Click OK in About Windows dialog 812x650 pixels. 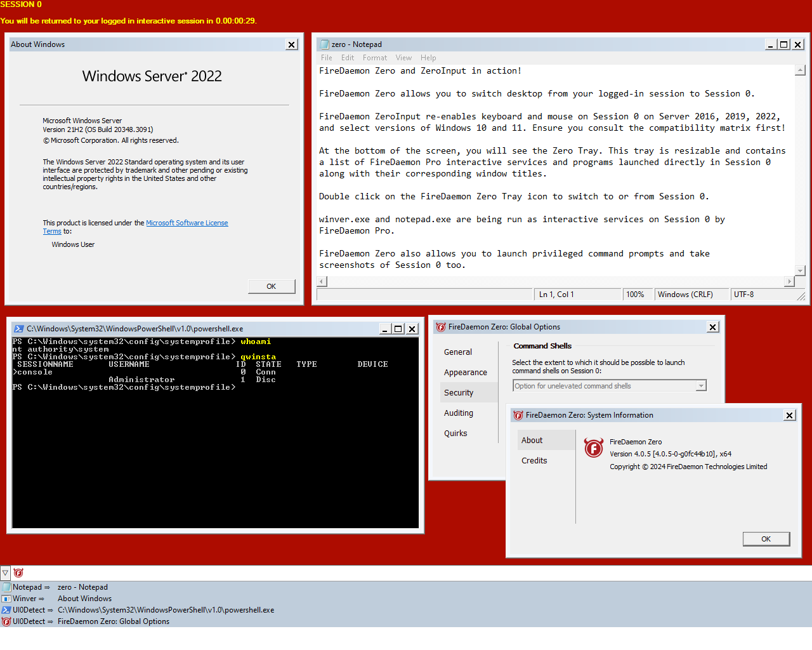(x=272, y=286)
